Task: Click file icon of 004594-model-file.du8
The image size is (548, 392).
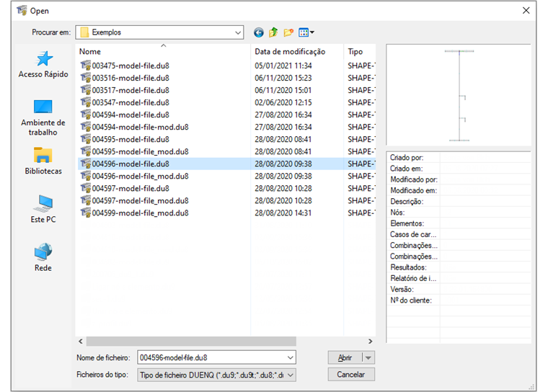Action: click(x=86, y=115)
